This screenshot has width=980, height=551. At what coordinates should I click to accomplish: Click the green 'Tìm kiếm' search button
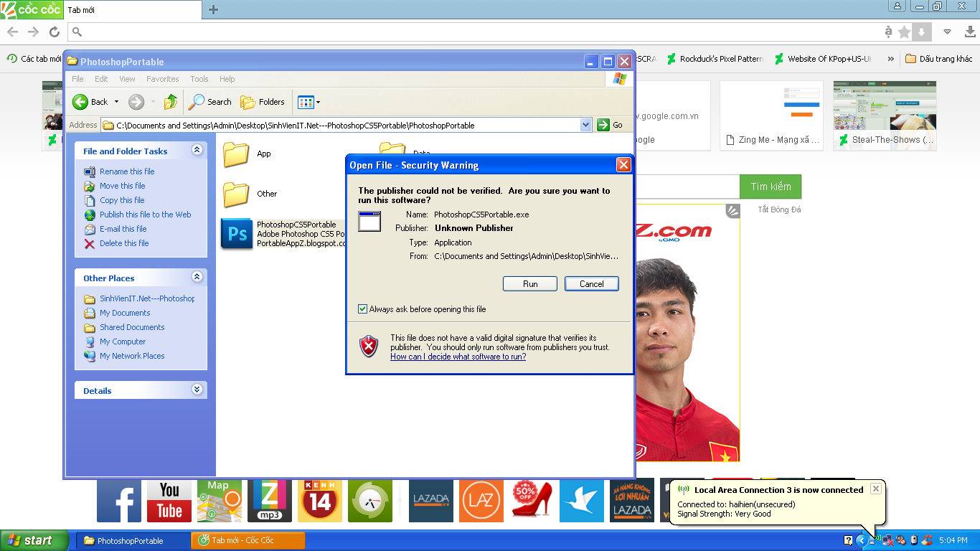771,187
